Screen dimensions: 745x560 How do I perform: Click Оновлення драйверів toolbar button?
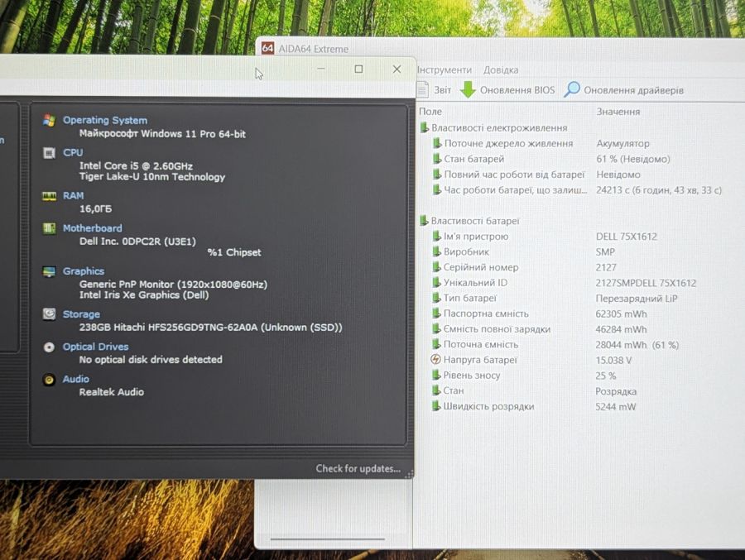pyautogui.click(x=624, y=90)
